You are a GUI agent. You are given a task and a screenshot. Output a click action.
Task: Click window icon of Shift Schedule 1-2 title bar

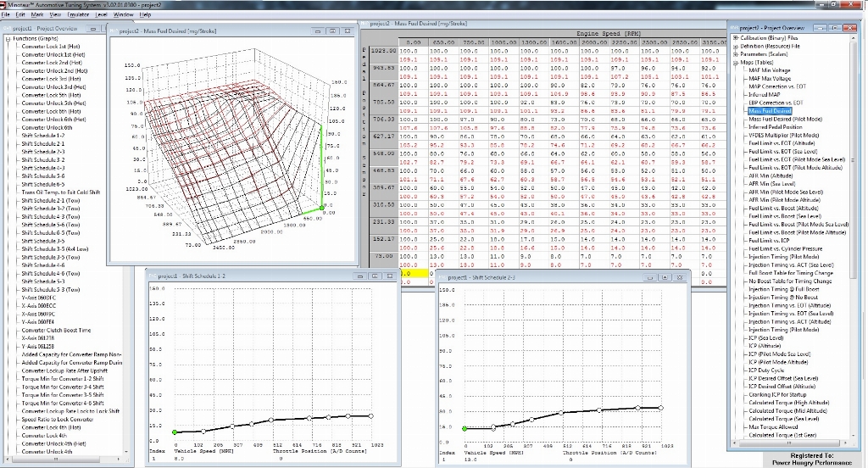point(152,276)
